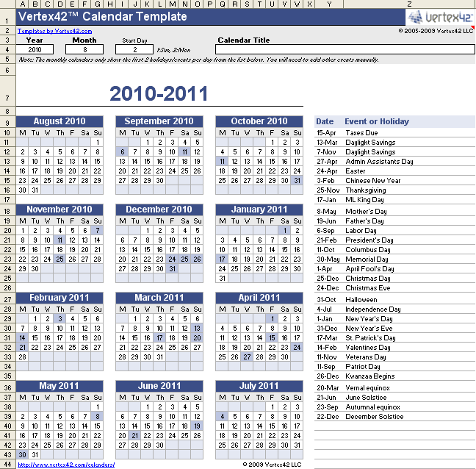Image resolution: width=476 pixels, height=469 pixels.
Task: Open the vertex42.com/calendars link at the bottom
Action: [66, 465]
